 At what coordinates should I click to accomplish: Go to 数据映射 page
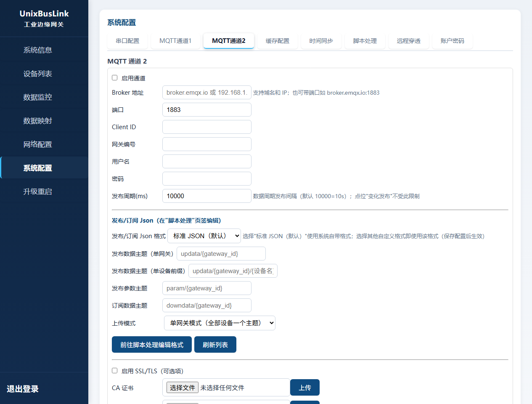point(44,121)
